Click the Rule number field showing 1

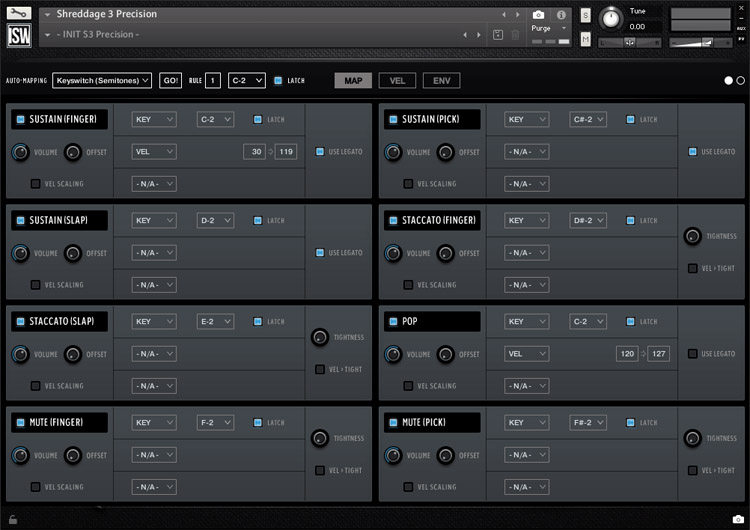coord(213,80)
